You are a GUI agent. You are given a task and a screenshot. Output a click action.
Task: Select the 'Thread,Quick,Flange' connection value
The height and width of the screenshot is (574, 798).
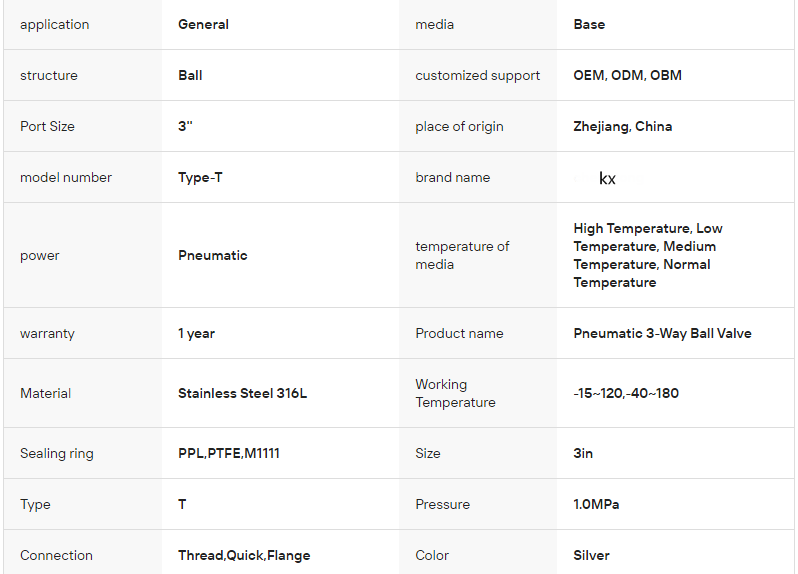pyautogui.click(x=244, y=555)
